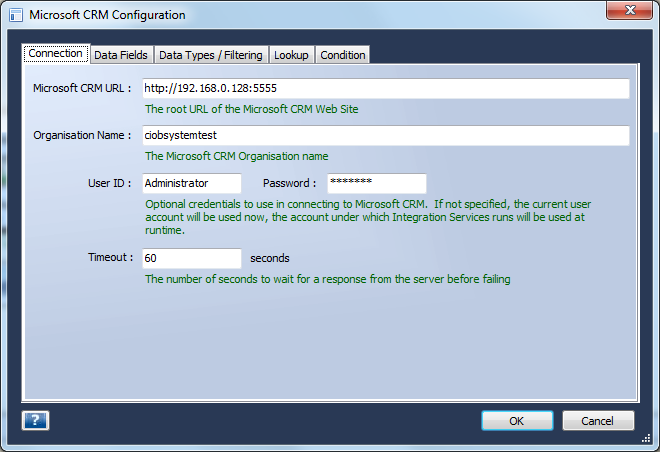Screen dimensions: 660x452
Task: Open the Data Types / Filtering tab
Action: [x=211, y=55]
